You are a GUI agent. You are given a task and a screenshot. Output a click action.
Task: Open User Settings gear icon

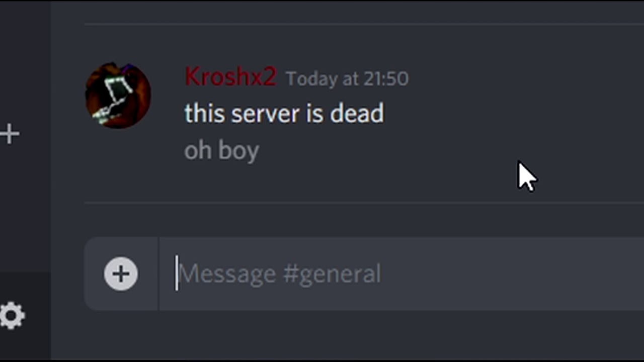(12, 316)
